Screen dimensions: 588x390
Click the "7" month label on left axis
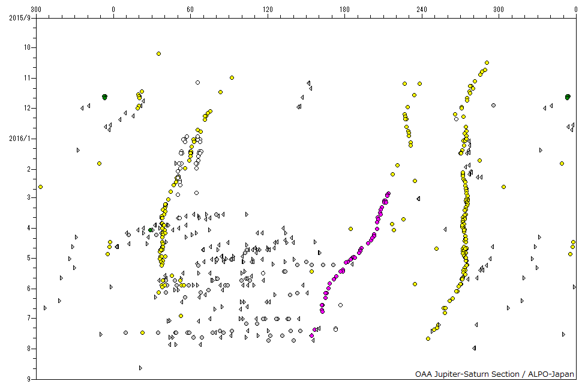point(29,318)
